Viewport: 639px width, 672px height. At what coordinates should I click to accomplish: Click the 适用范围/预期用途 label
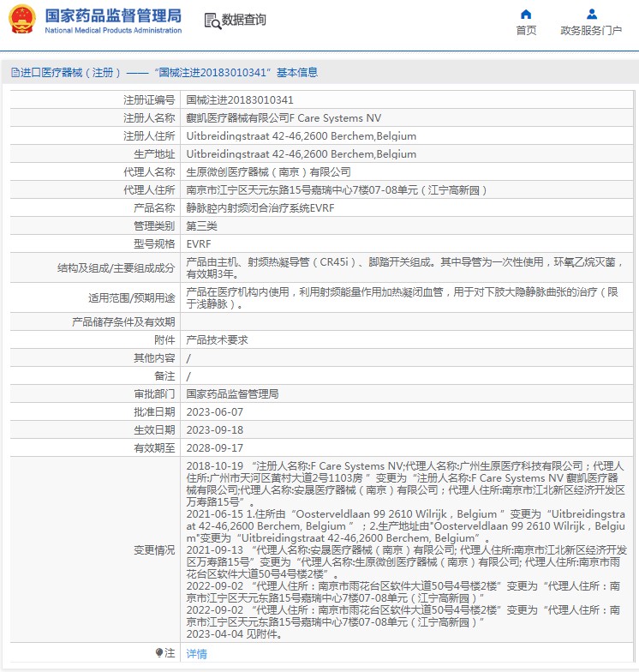click(x=132, y=298)
